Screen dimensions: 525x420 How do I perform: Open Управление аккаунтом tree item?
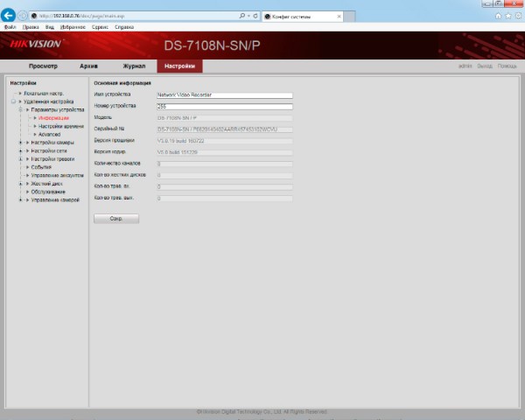[x=57, y=176]
